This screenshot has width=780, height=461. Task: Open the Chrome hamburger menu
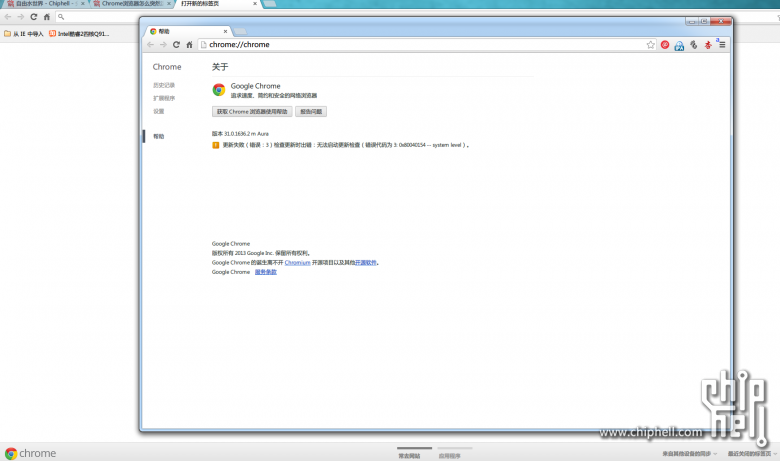pyautogui.click(x=722, y=45)
